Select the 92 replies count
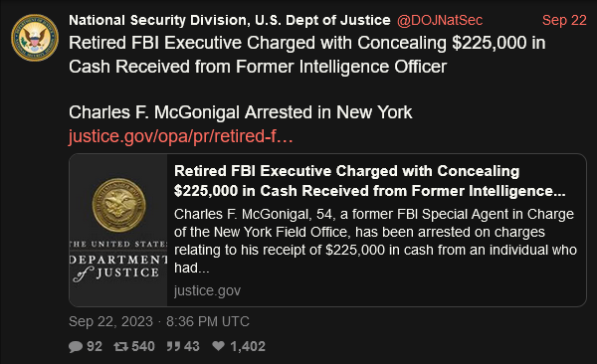 tap(95, 346)
